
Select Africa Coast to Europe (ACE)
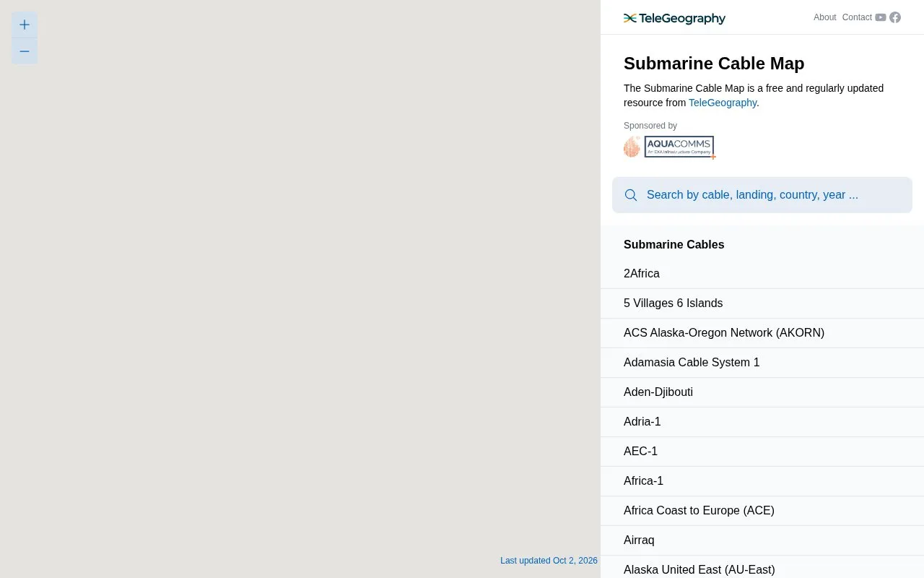click(762, 511)
